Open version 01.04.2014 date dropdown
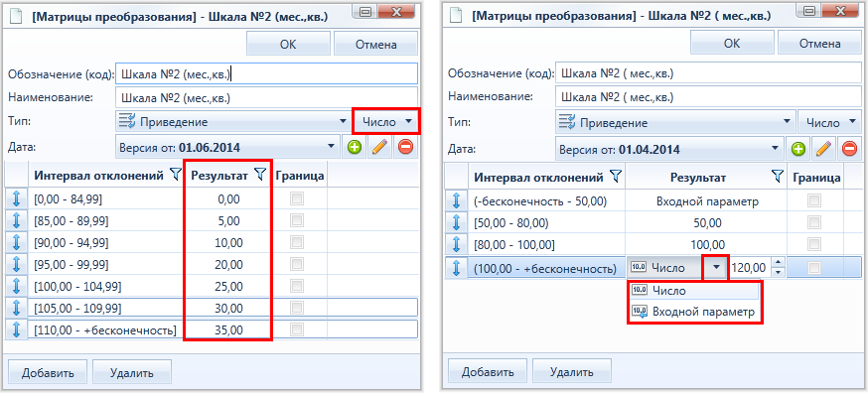This screenshot has width=868, height=393. tap(669, 149)
